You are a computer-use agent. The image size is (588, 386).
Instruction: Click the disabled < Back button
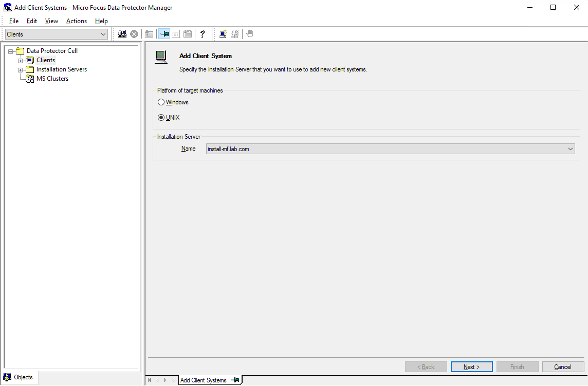(x=426, y=367)
